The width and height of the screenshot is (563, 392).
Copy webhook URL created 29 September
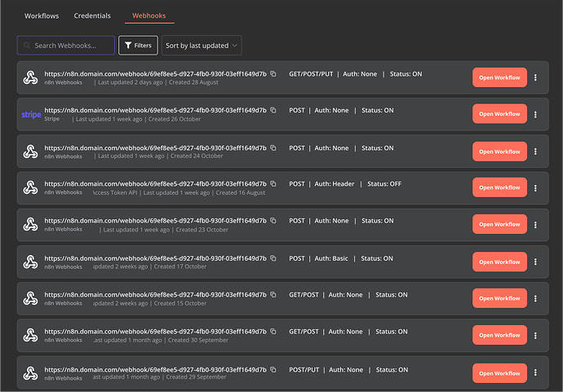[273, 369]
